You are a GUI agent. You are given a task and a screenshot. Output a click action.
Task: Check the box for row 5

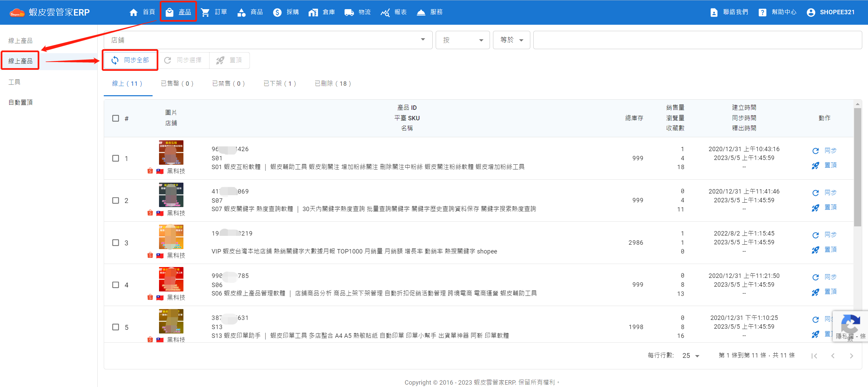(116, 327)
